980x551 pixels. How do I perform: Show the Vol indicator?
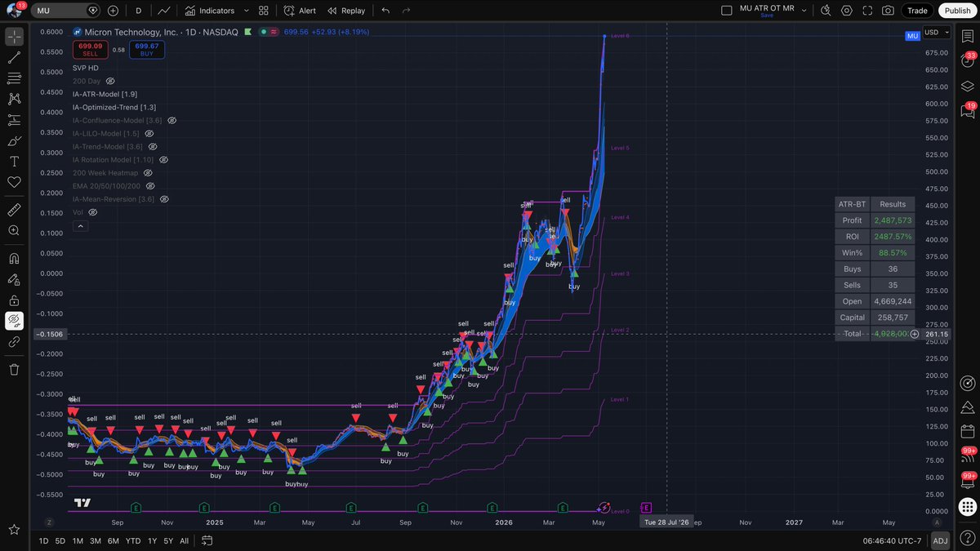point(93,212)
